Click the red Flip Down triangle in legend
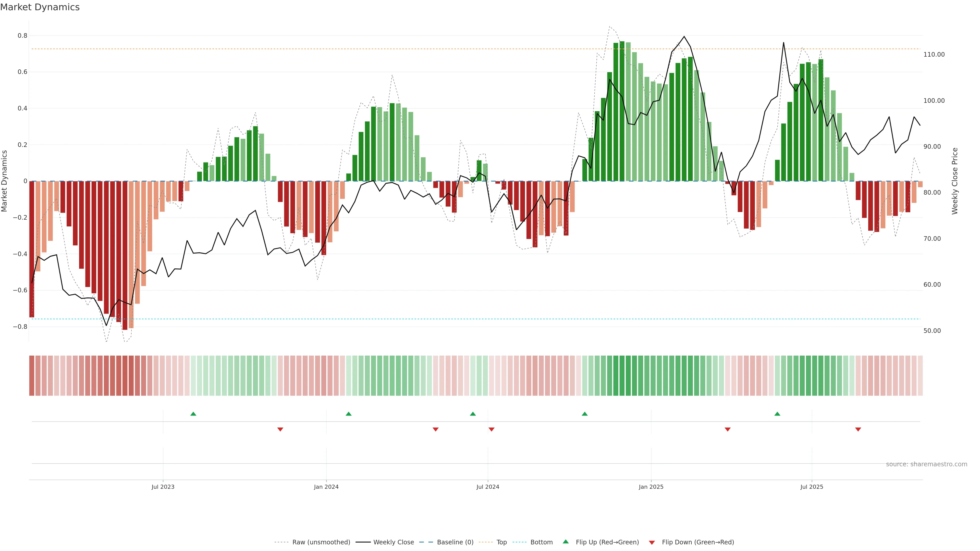The width and height of the screenshot is (980, 551). coord(652,542)
